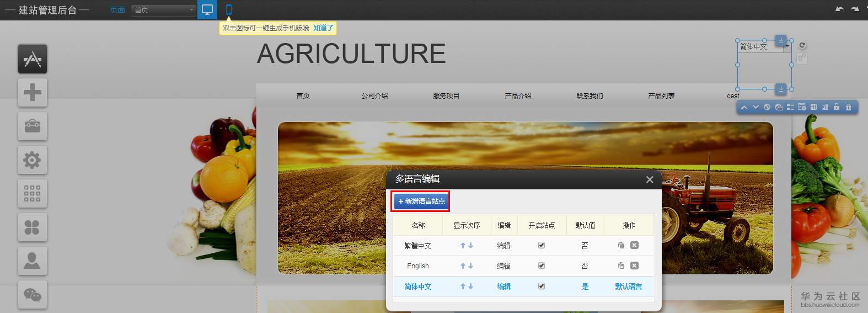Click the rotation degree 0° field
This screenshot has width=868, height=313.
(802, 58)
